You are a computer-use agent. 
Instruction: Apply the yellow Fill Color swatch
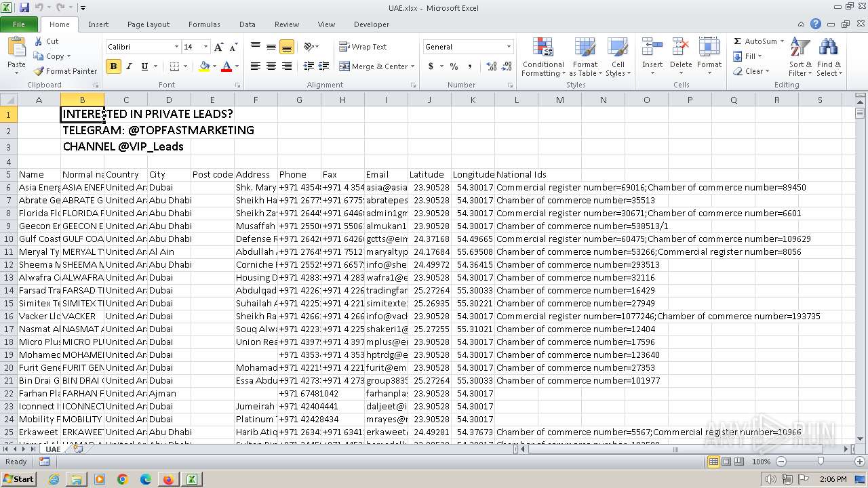click(204, 66)
